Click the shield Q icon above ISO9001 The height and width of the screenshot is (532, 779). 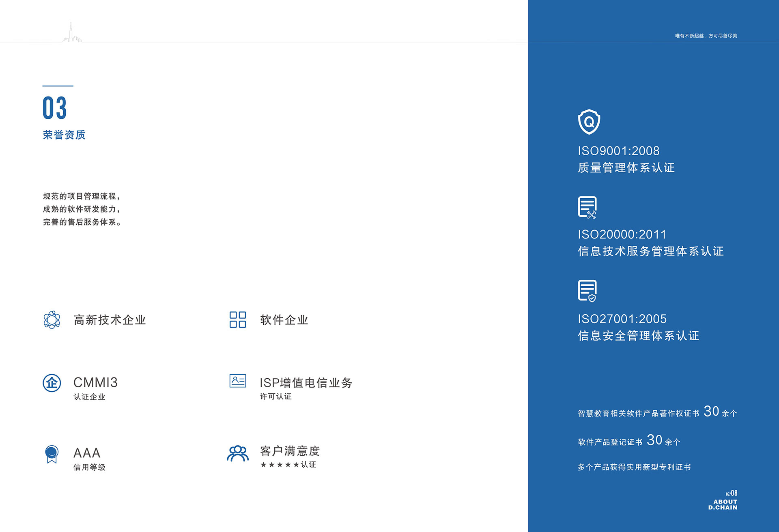tap(589, 122)
